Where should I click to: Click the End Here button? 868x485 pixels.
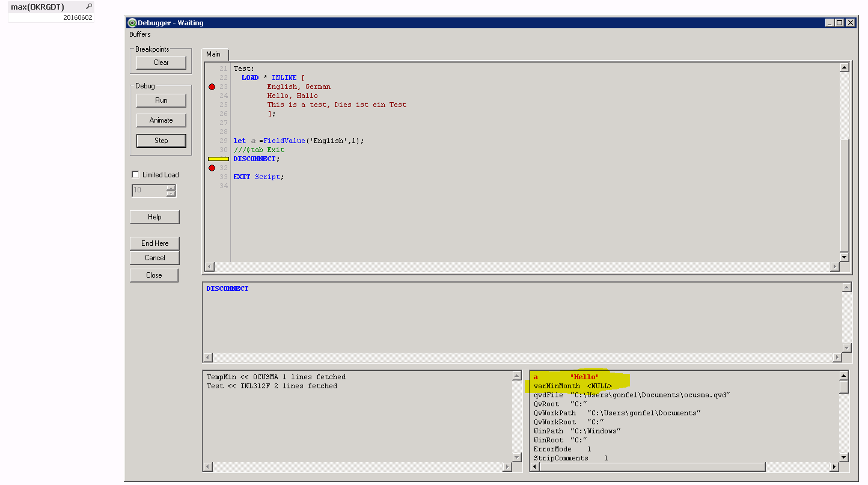tap(154, 243)
